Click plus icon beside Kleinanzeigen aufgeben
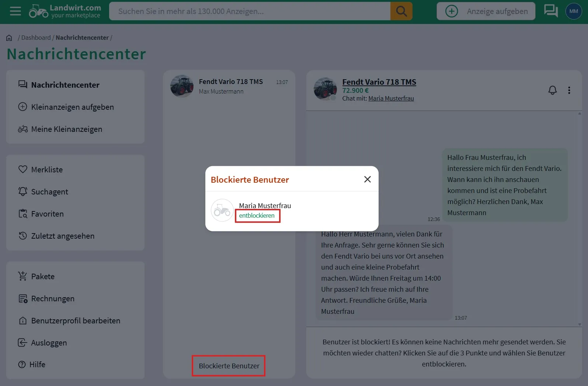 pyautogui.click(x=23, y=107)
